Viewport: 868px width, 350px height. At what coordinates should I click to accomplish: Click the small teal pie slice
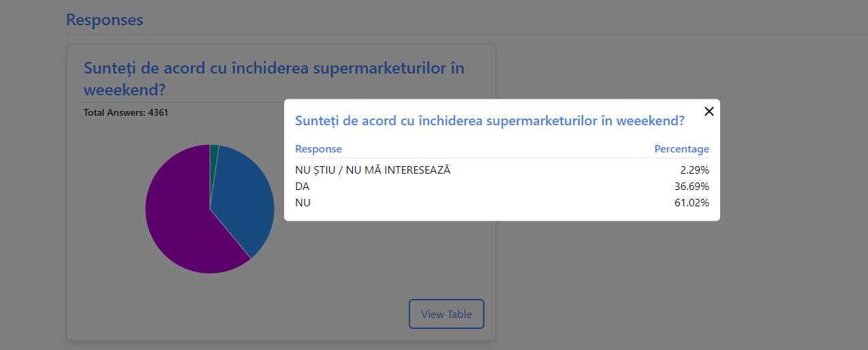click(214, 150)
